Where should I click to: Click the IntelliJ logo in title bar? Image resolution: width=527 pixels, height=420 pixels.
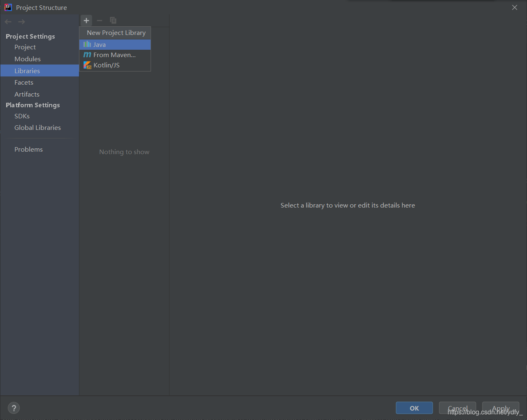8,7
